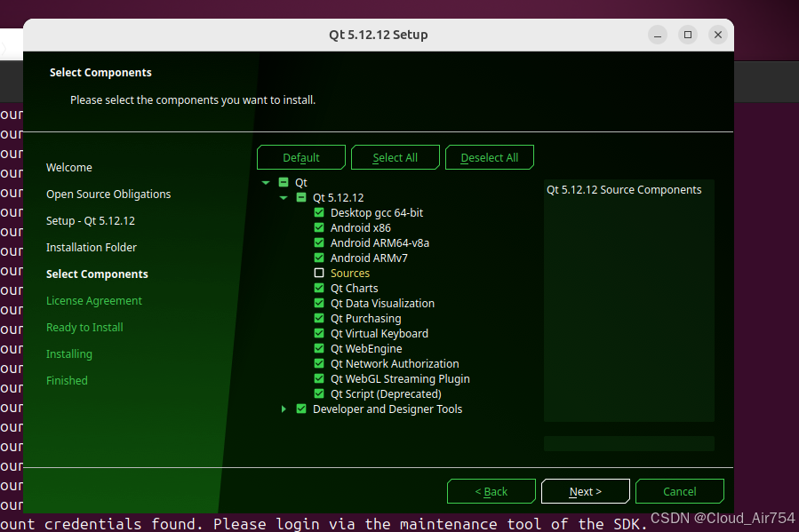Select the Qt Script (Deprecated) row label
The width and height of the screenshot is (799, 532).
(x=386, y=394)
